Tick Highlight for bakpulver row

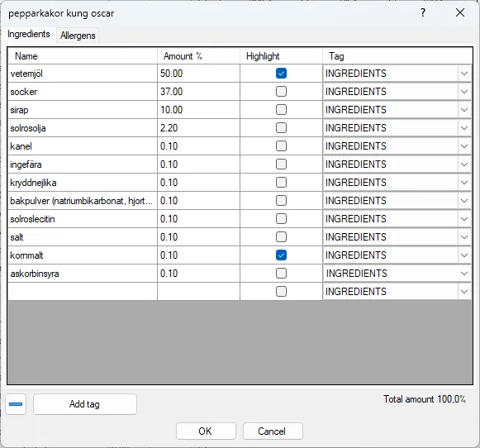[x=281, y=200]
